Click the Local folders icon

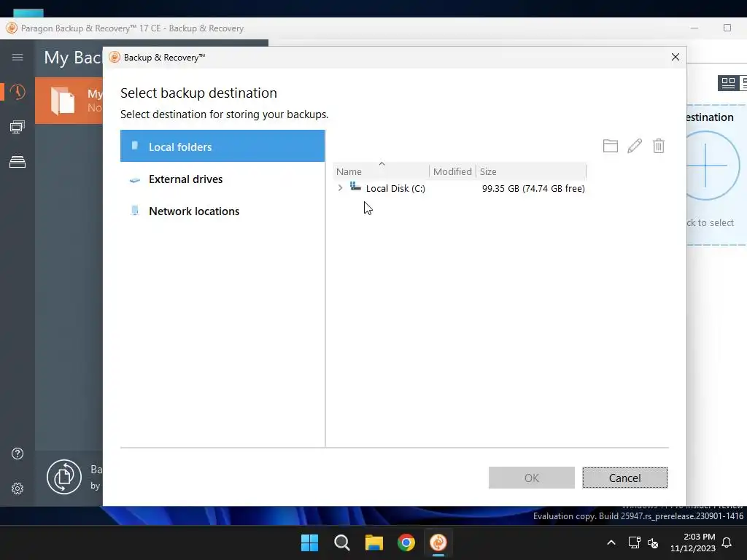[135, 146]
